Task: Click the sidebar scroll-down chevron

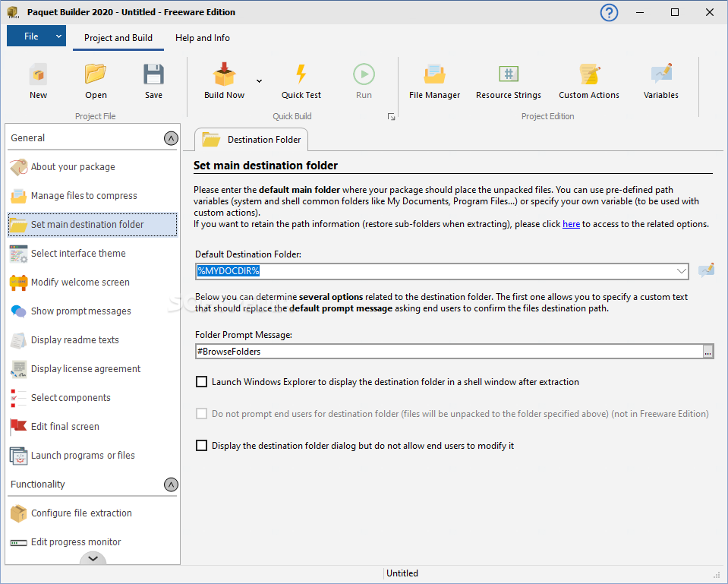Action: pos(93,558)
